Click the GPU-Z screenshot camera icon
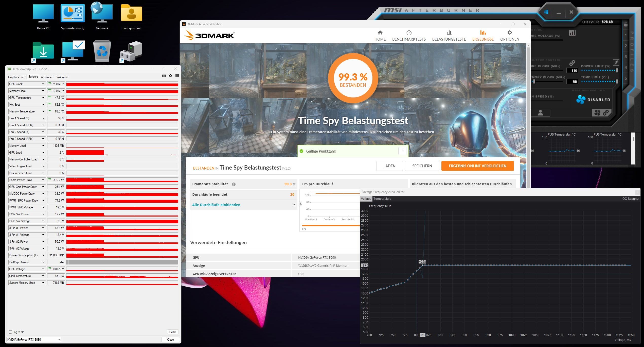Image resolution: width=644 pixels, height=347 pixels. pyautogui.click(x=164, y=76)
